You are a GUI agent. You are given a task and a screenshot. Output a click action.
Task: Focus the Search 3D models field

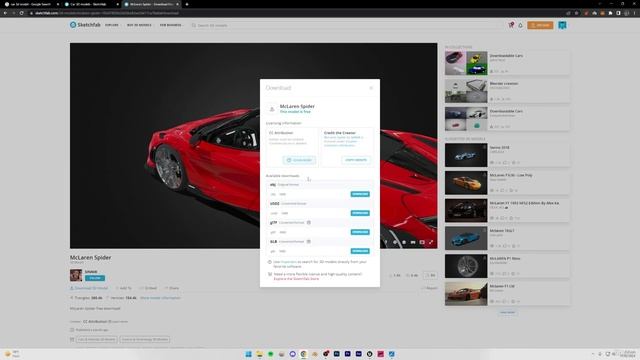347,25
